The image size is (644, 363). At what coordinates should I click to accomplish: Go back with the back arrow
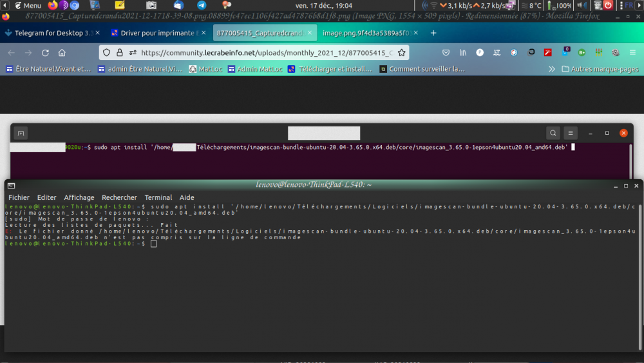point(12,53)
